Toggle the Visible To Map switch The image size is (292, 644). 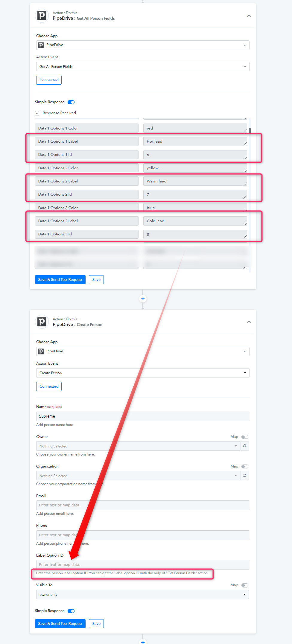(245, 585)
